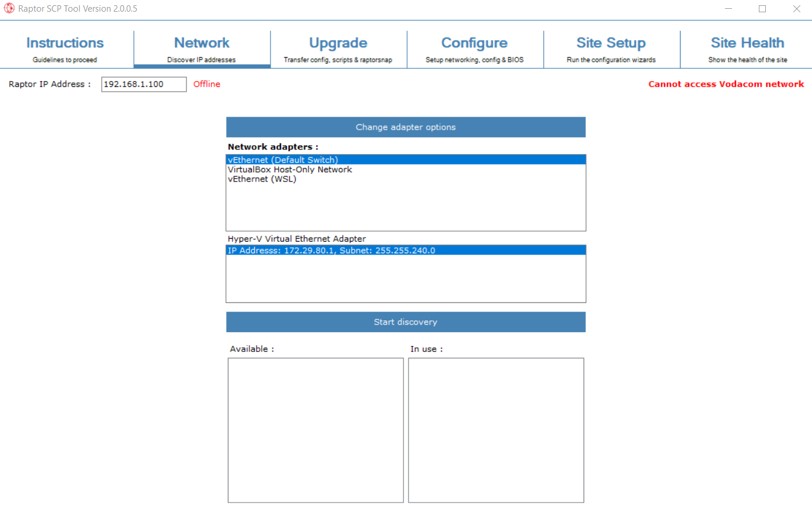Click the Offline status label
Screen dimensions: 812x506
(206, 84)
